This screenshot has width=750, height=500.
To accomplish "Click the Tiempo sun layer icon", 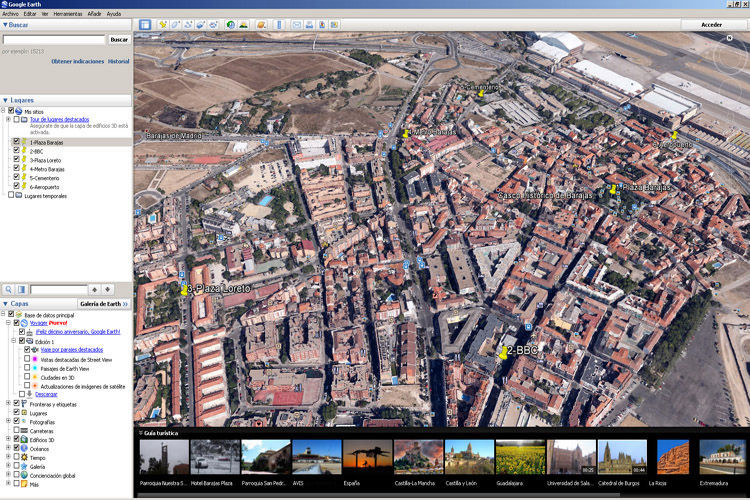I will coord(24,457).
